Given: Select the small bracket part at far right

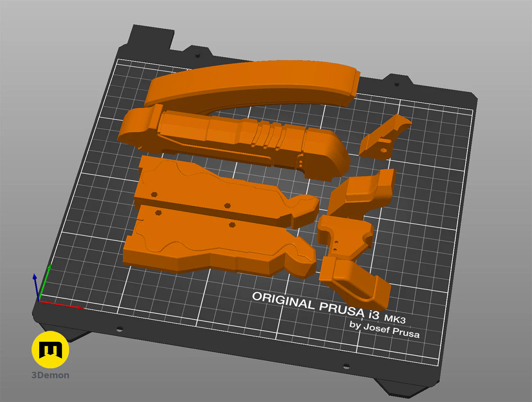Looking at the screenshot, I should 385,135.
